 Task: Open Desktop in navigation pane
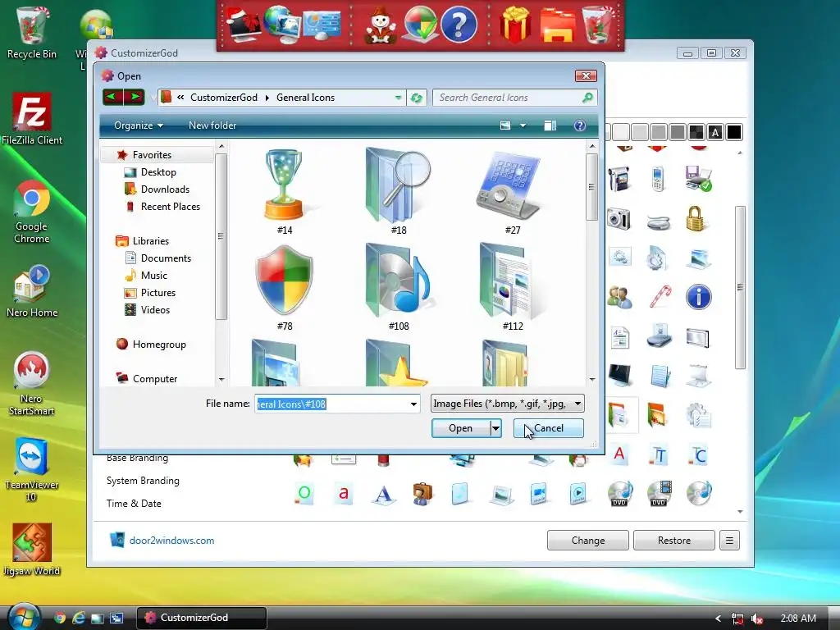pyautogui.click(x=158, y=172)
